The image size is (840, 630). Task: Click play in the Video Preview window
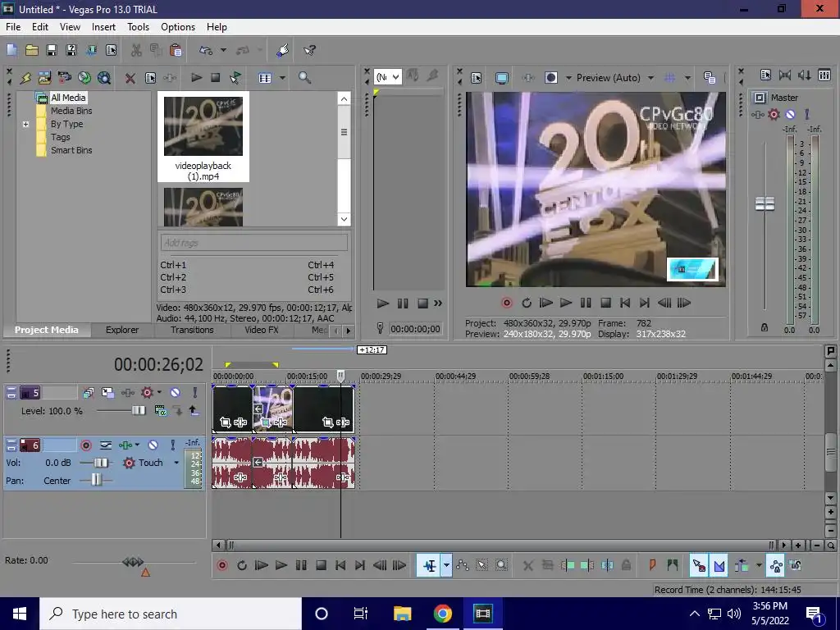click(566, 304)
